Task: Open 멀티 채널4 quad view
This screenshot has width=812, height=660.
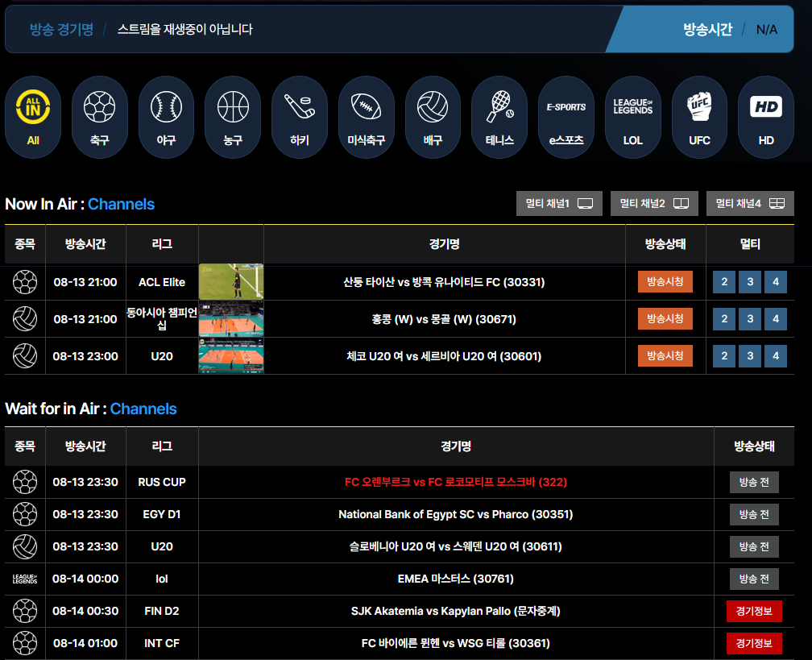Action: click(751, 204)
